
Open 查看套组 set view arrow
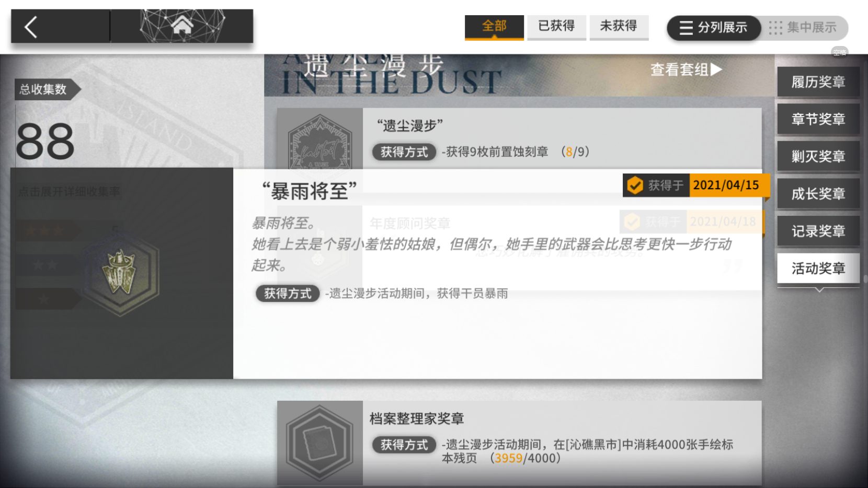686,69
